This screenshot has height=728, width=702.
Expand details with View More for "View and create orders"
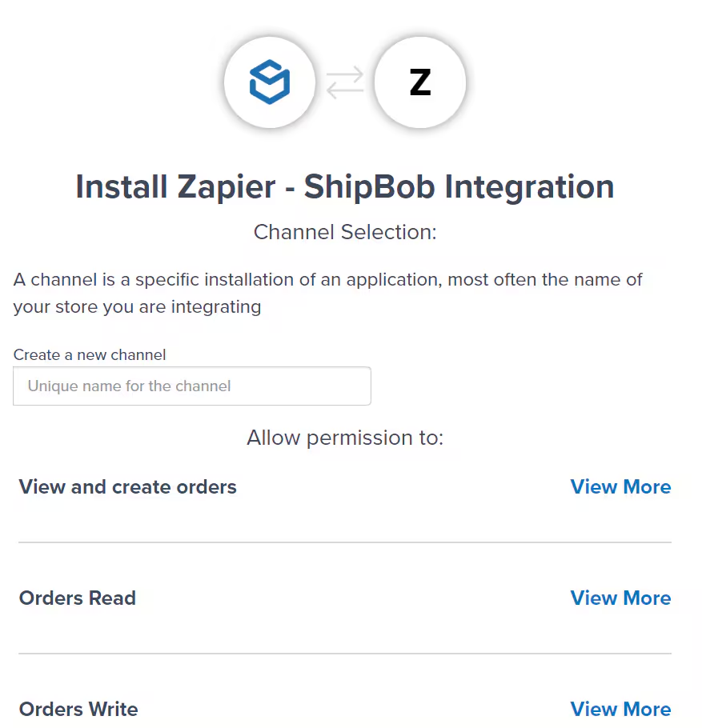click(x=620, y=486)
